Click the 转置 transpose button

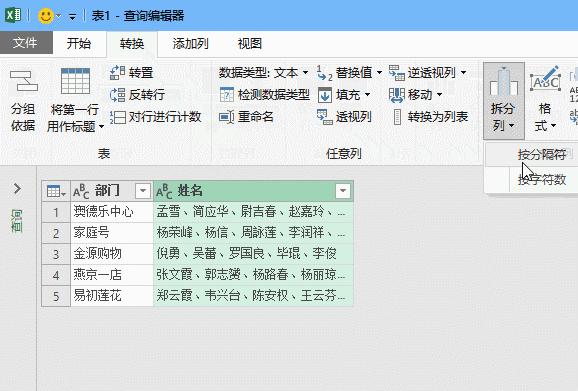pos(132,73)
